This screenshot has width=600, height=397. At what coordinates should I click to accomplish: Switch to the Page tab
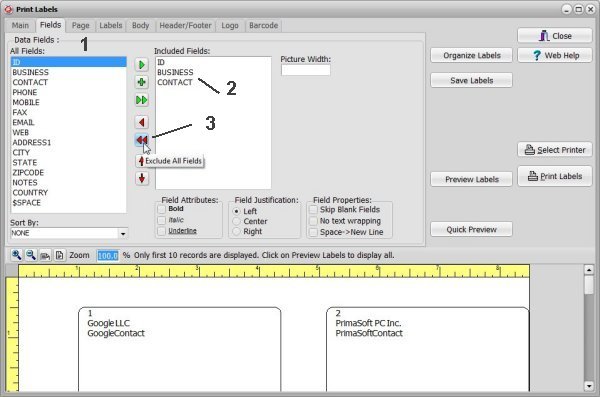(x=80, y=26)
